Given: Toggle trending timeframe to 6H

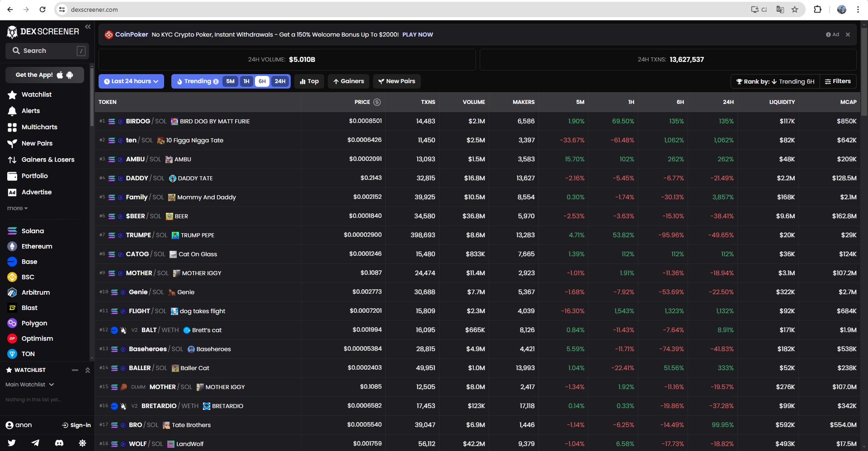Looking at the screenshot, I should [x=262, y=81].
